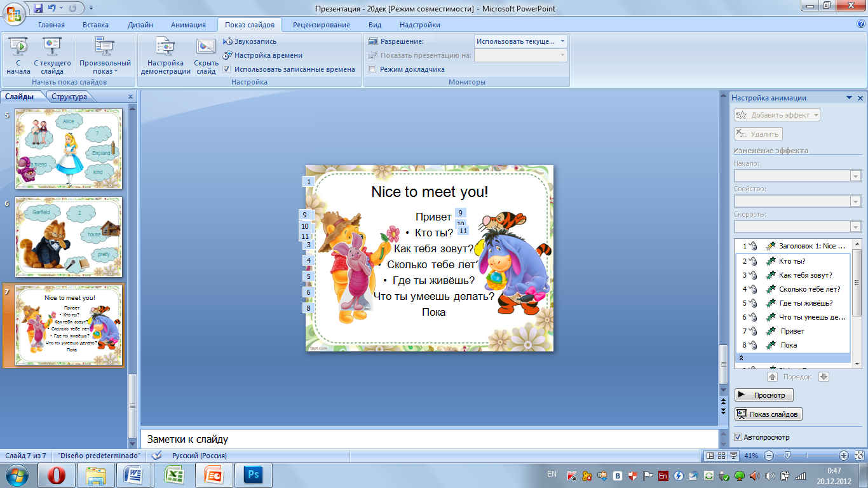Click Добавить эффект dropdown button
The image size is (868, 488).
click(777, 115)
